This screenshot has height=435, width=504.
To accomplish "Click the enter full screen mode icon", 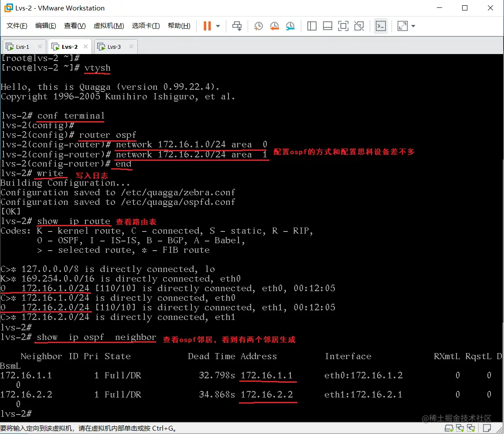I will [x=343, y=26].
